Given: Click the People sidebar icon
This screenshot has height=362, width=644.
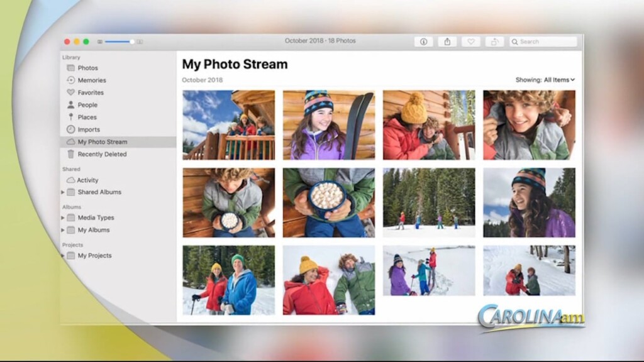Looking at the screenshot, I should [x=70, y=105].
